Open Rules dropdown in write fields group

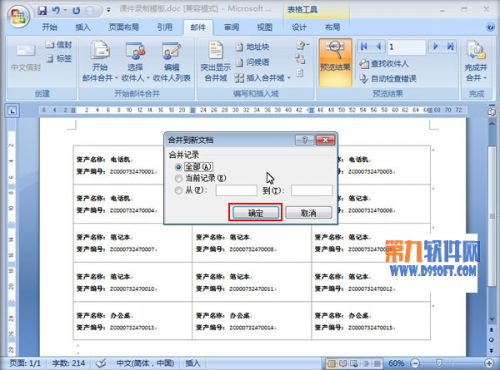tap(303, 45)
